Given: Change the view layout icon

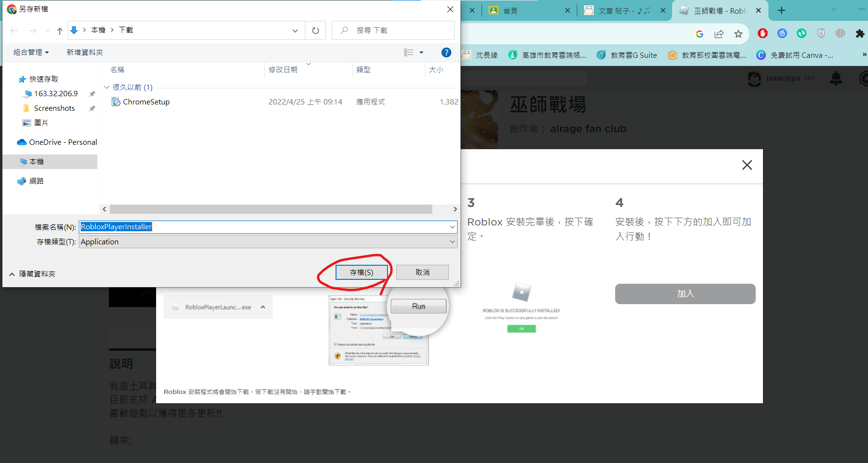Looking at the screenshot, I should (408, 52).
